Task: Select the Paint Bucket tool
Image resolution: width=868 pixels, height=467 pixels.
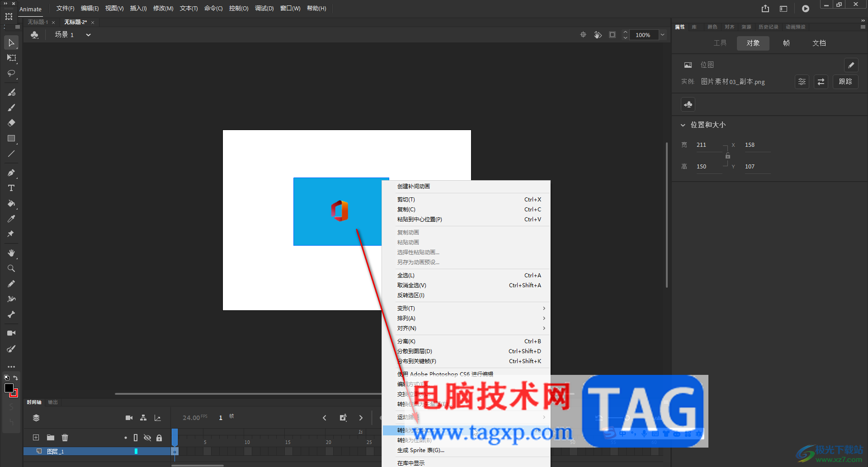Action: coord(11,203)
